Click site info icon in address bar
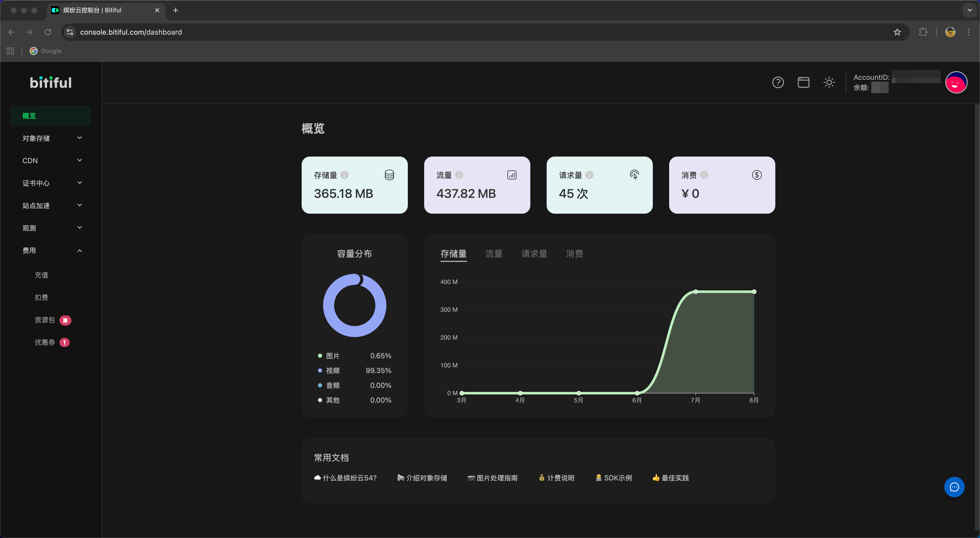The height and width of the screenshot is (538, 980). pyautogui.click(x=70, y=32)
